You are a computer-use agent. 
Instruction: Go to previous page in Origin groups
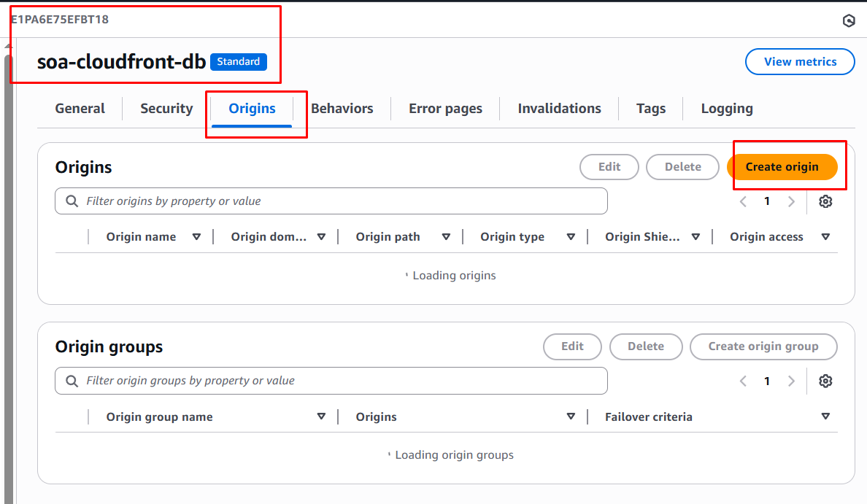(743, 381)
